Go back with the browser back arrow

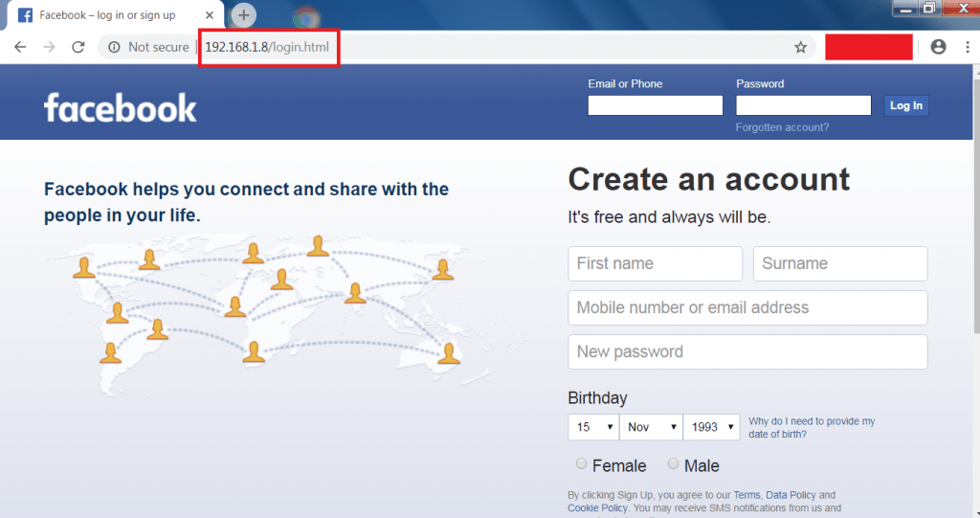coord(20,47)
